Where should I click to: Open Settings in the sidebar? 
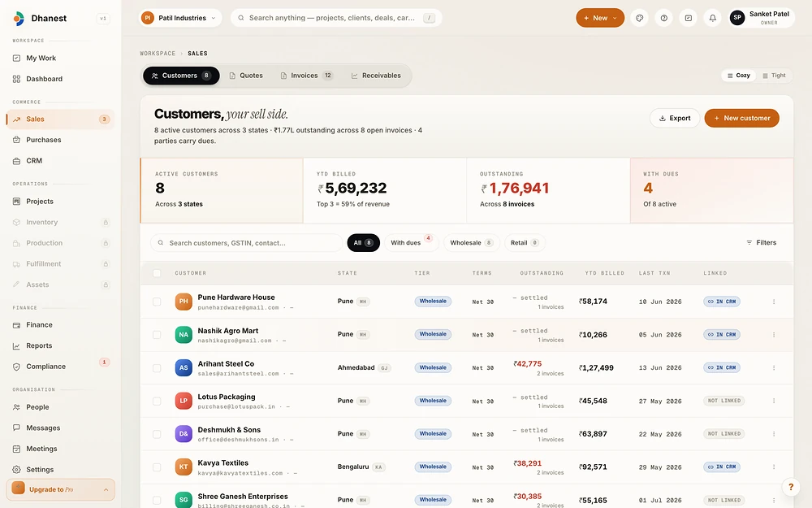tap(60, 470)
